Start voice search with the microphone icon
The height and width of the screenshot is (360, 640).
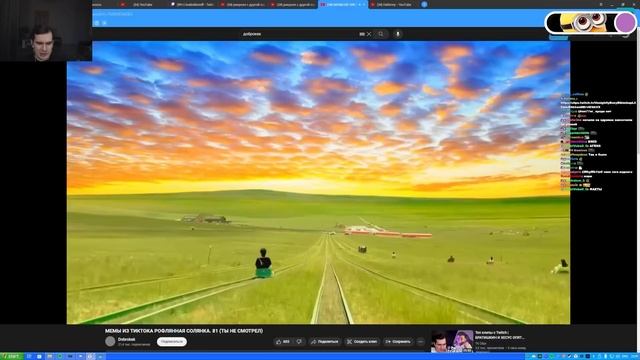[398, 34]
